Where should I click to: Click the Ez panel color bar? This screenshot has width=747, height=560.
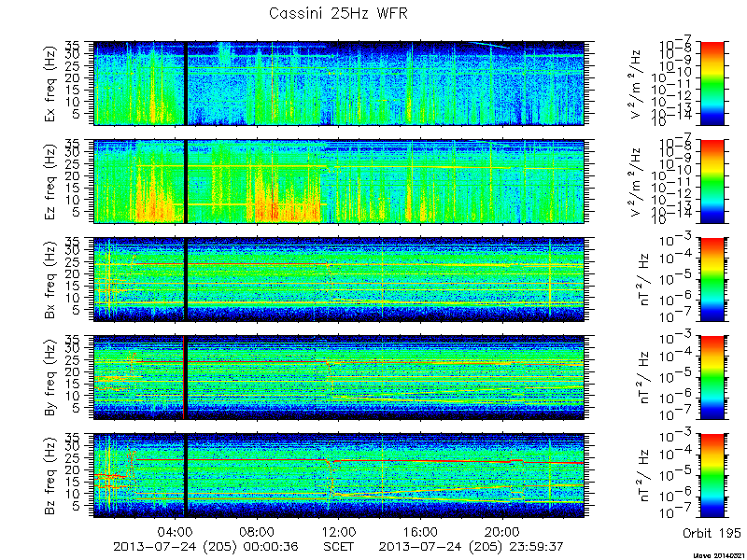tap(712, 181)
